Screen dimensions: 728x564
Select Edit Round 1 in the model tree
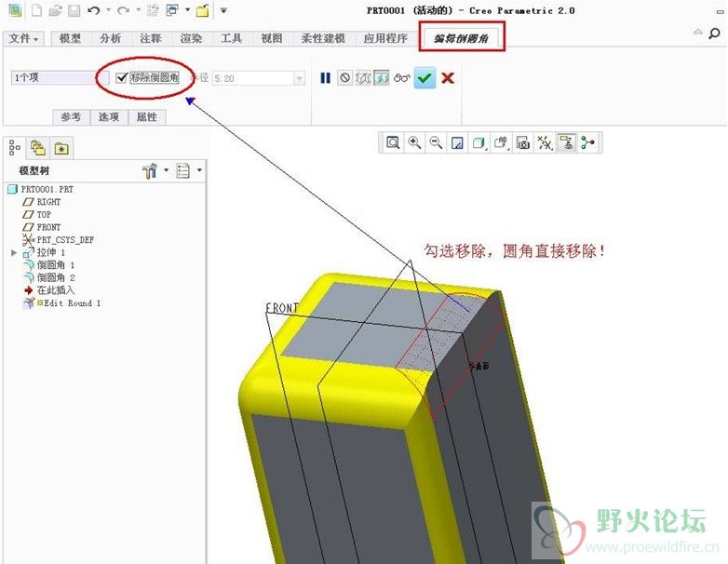click(62, 303)
